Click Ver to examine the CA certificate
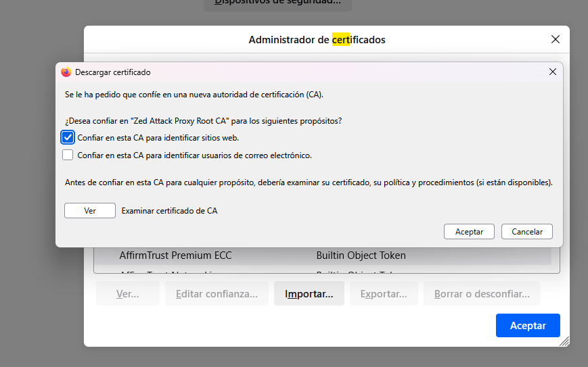This screenshot has height=367, width=588. click(90, 211)
